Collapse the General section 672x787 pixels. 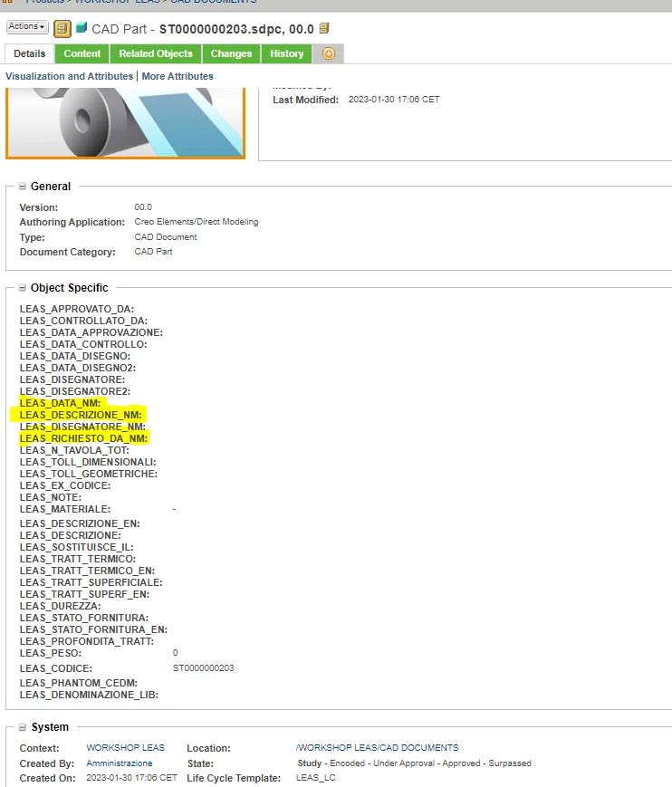pyautogui.click(x=22, y=187)
